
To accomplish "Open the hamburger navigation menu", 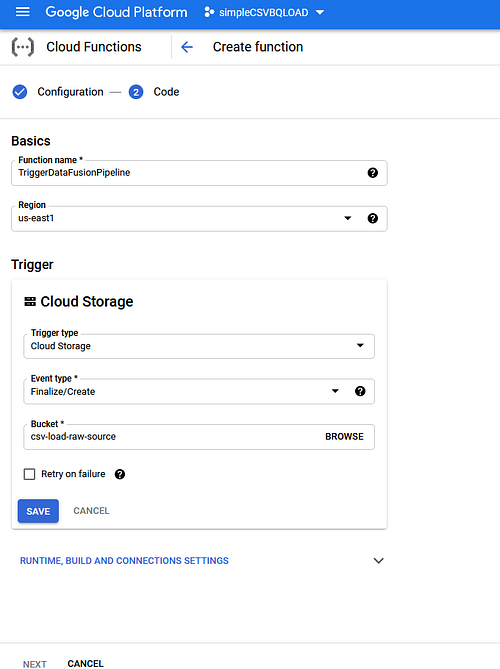I will click(23, 12).
